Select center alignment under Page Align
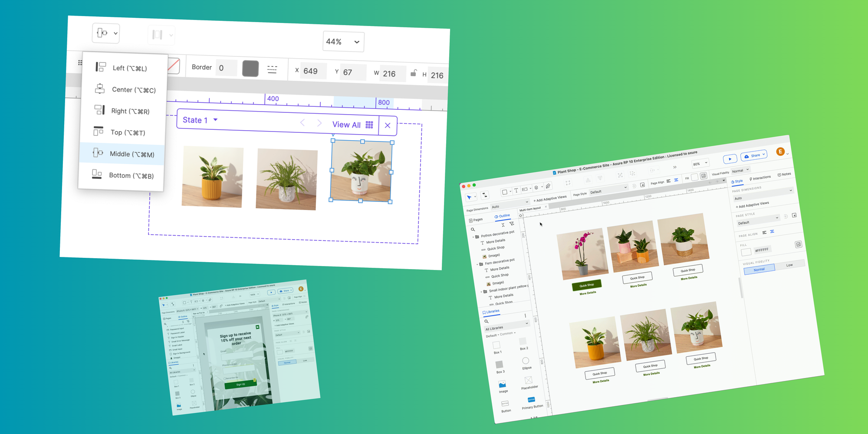The height and width of the screenshot is (434, 868). [x=772, y=231]
